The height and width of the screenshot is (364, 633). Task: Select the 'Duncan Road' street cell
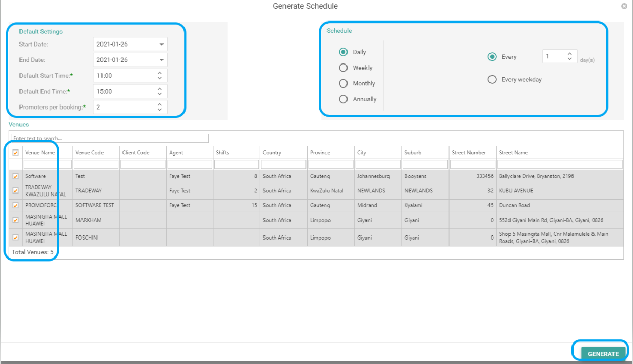560,205
